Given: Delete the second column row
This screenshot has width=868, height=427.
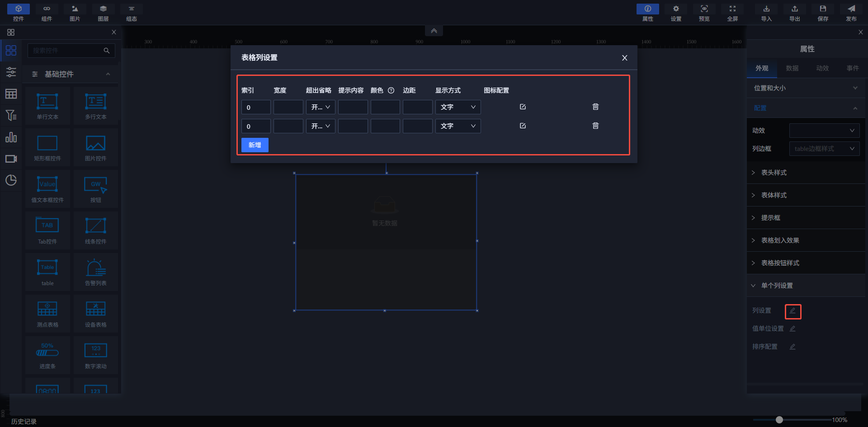Looking at the screenshot, I should [596, 126].
